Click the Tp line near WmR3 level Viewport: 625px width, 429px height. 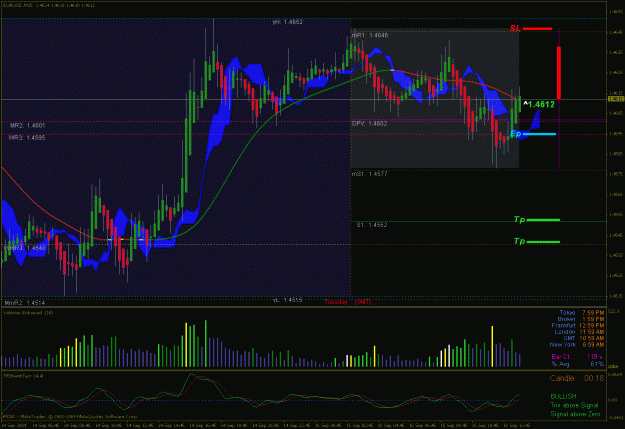(x=544, y=242)
